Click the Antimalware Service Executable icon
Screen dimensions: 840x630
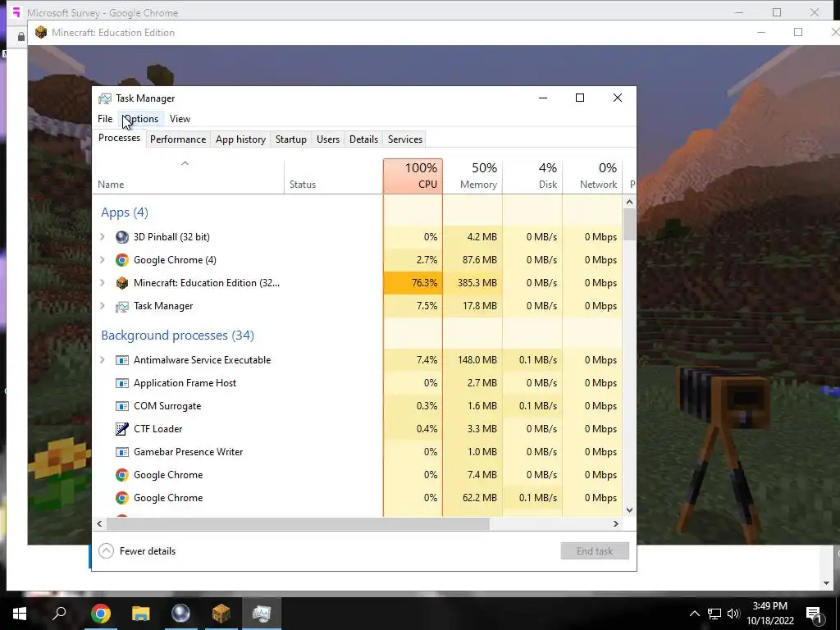point(122,360)
